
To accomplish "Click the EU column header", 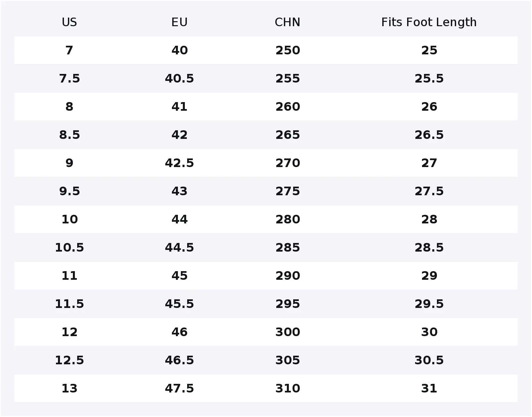I will (x=180, y=22).
